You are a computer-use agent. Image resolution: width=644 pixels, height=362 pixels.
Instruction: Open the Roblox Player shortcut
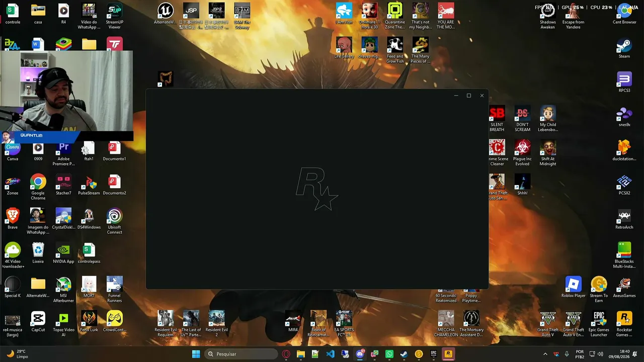point(574,288)
